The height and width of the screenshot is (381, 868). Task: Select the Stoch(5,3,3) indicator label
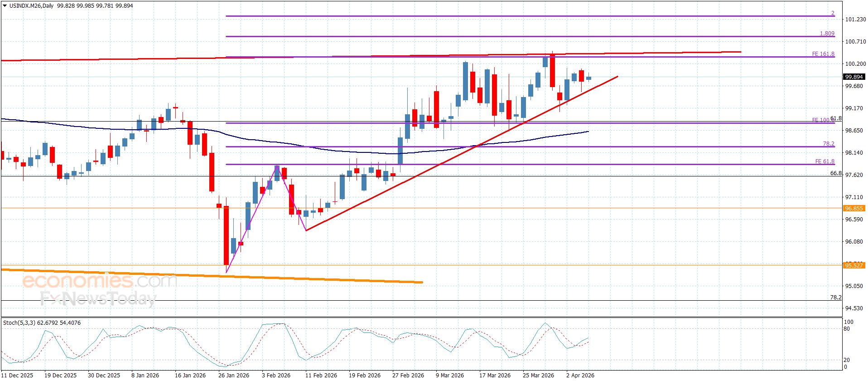[42, 323]
